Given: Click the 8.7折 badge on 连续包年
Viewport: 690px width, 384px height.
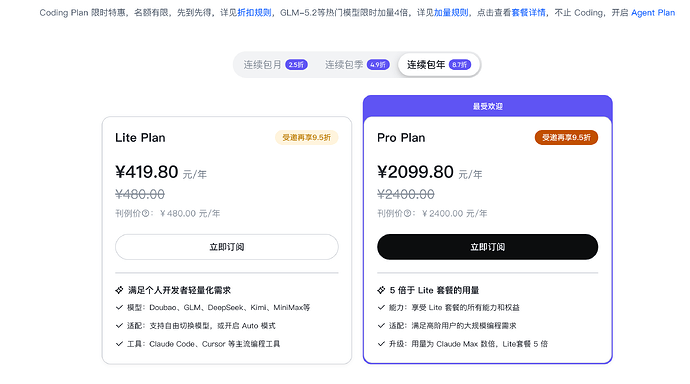Looking at the screenshot, I should pyautogui.click(x=460, y=65).
